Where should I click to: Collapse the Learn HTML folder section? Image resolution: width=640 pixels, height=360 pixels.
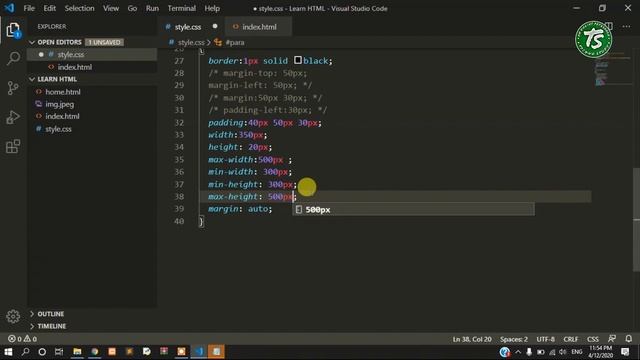tap(32, 79)
